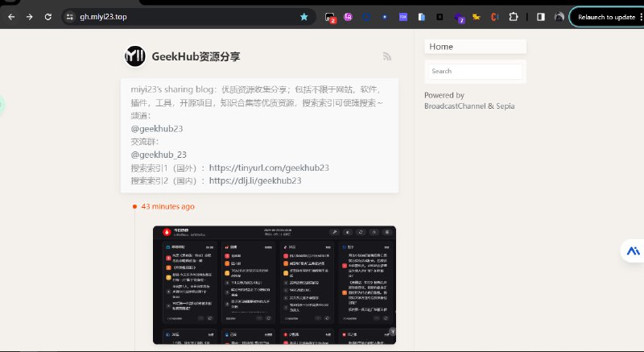Click the Home navigation item
The width and height of the screenshot is (644, 352).
475,47
